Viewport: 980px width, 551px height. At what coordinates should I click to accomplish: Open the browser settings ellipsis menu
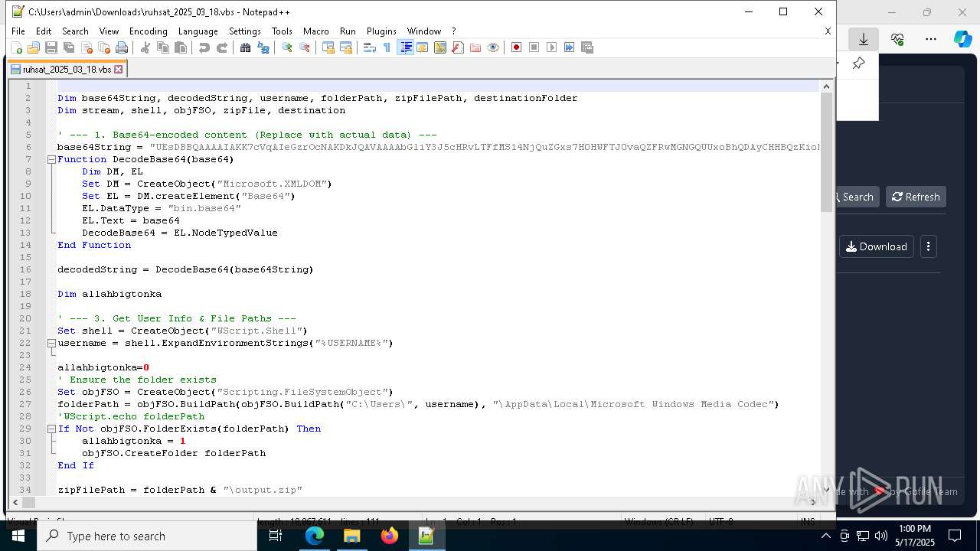931,39
